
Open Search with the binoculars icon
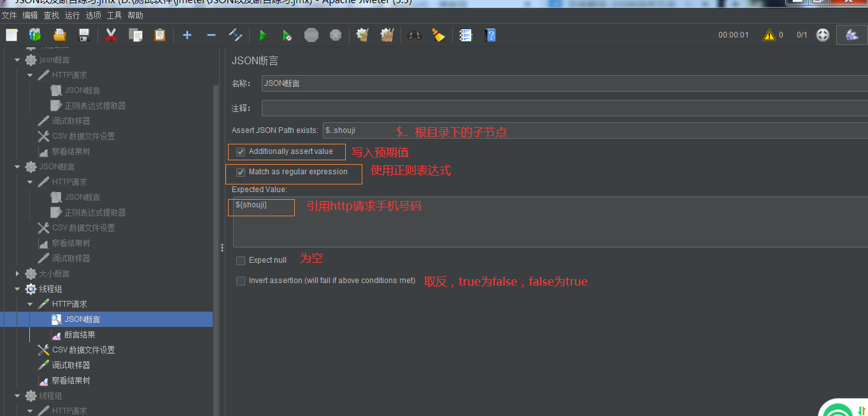415,35
